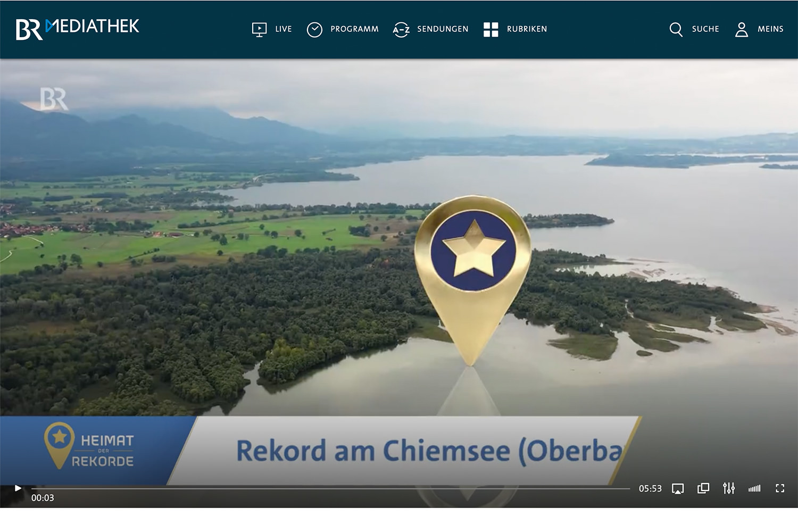Screen dimensions: 798x532
Task: Go to BR Mediathek home logo
Action: point(78,29)
